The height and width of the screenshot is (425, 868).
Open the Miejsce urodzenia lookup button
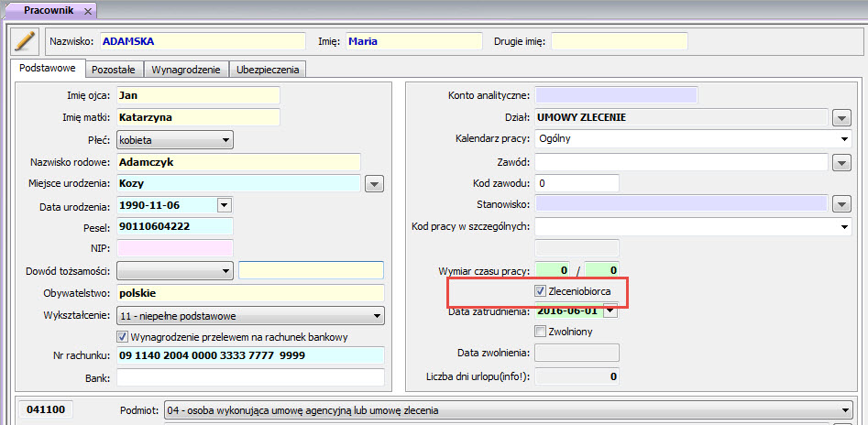[x=374, y=184]
